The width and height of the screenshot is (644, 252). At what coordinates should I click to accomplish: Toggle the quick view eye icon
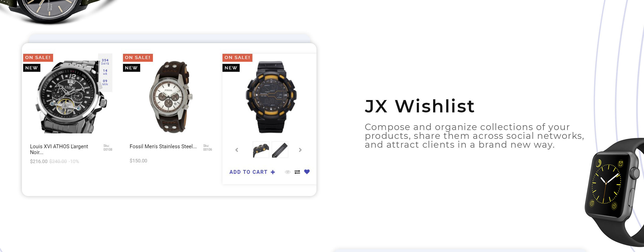click(x=288, y=172)
